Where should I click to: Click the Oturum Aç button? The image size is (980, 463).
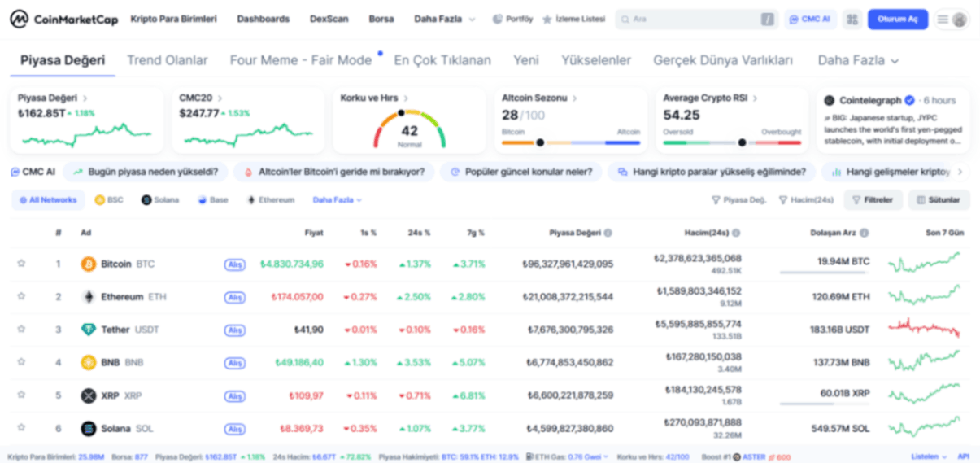pyautogui.click(x=897, y=19)
